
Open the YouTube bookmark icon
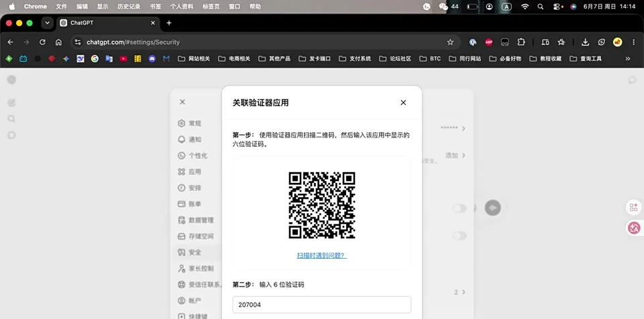click(123, 59)
